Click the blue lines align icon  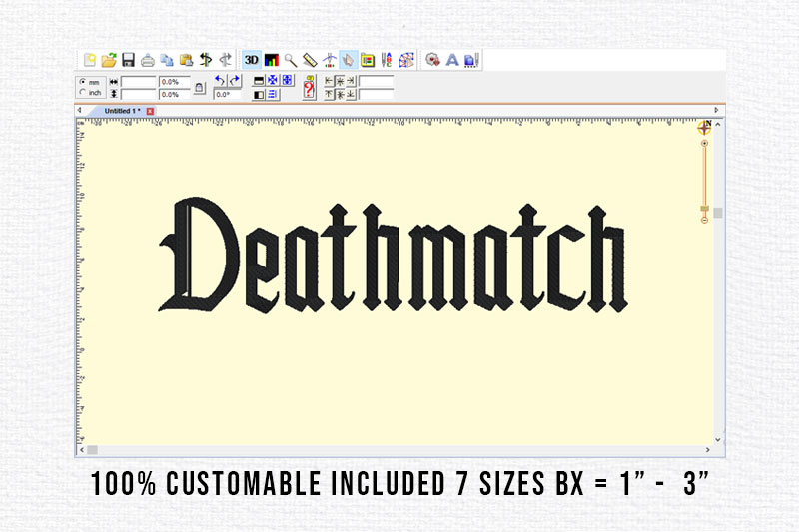pyautogui.click(x=273, y=94)
